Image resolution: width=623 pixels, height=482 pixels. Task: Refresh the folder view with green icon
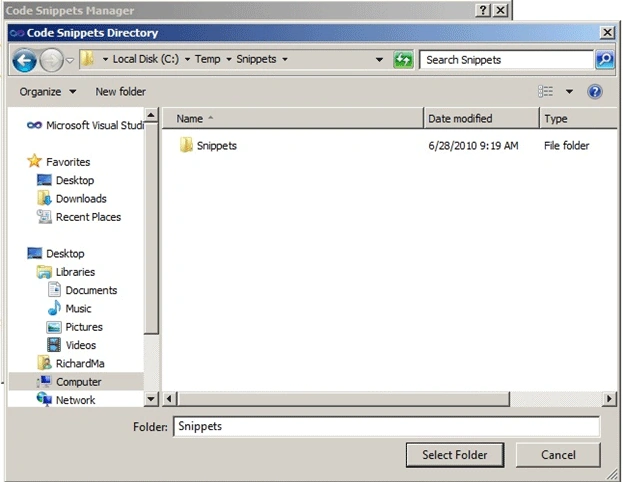tap(403, 60)
